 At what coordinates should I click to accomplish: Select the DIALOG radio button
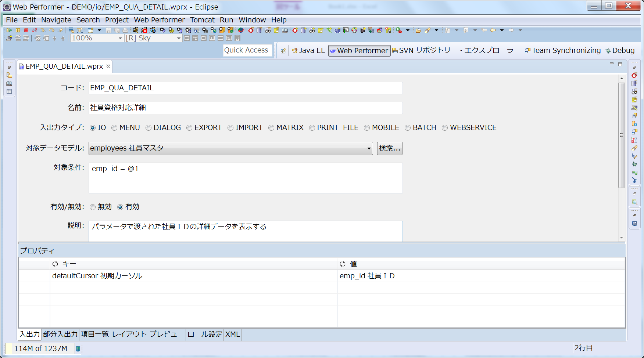click(149, 128)
